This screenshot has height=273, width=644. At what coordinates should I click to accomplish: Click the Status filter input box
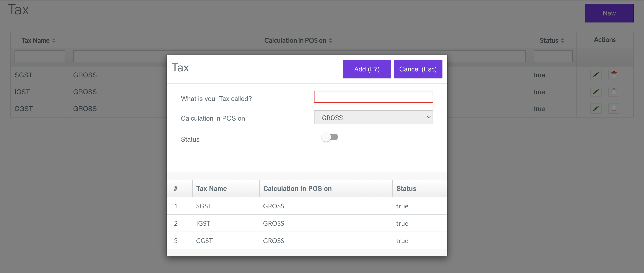[553, 56]
